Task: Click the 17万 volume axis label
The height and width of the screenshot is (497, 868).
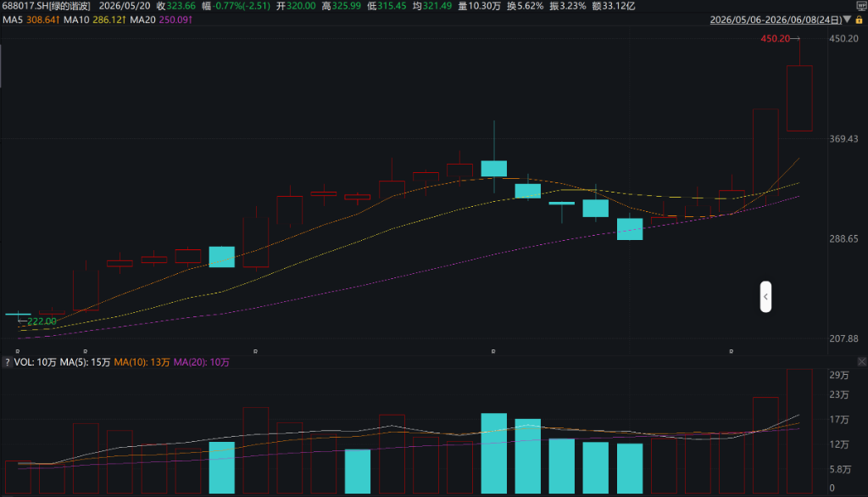Action: (x=838, y=420)
